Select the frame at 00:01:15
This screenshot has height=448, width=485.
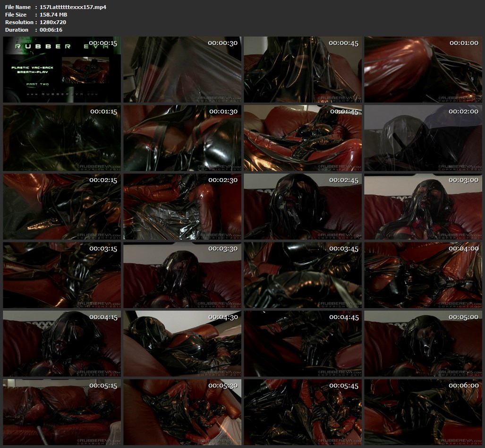pos(62,138)
